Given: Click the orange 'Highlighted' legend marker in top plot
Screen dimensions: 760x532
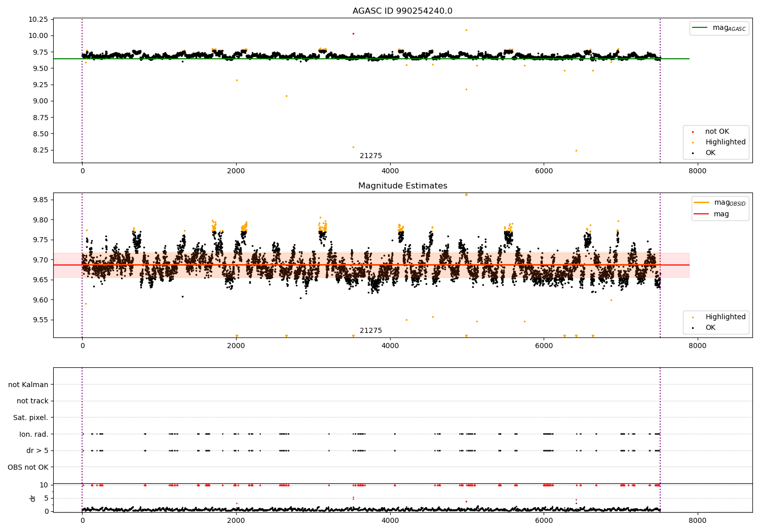Looking at the screenshot, I should coord(693,142).
